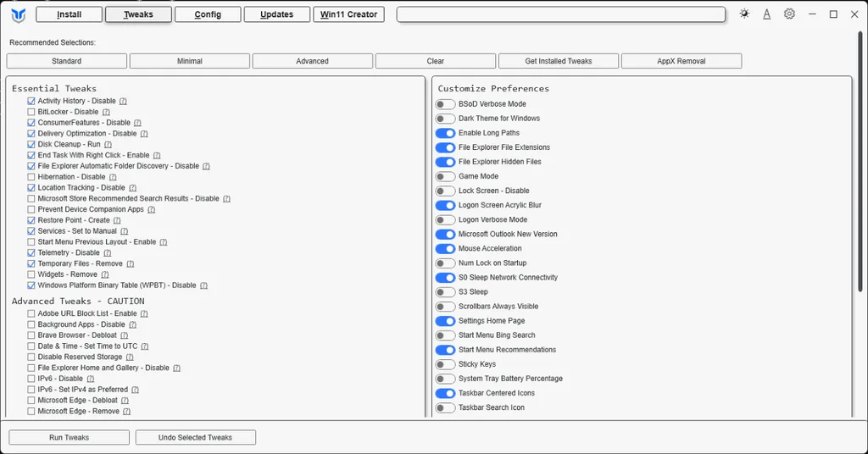The height and width of the screenshot is (454, 868).
Task: Check the Background Apps - Disable checkbox
Action: tap(31, 324)
